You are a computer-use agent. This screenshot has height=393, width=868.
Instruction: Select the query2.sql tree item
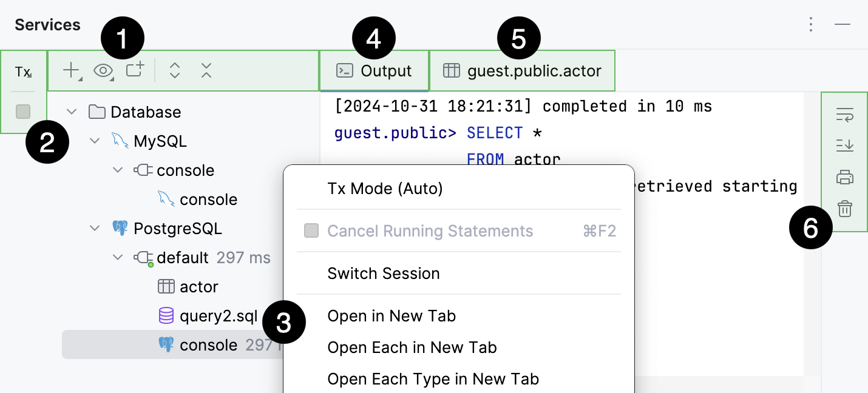219,316
